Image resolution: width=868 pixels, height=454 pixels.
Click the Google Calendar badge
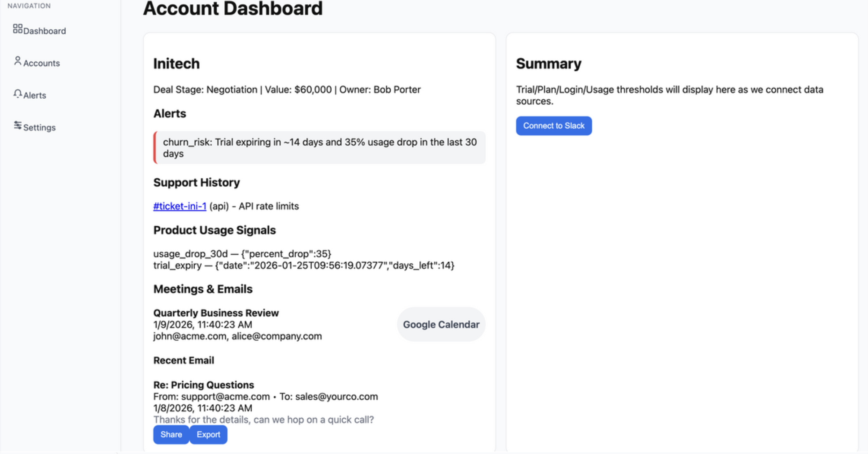[x=441, y=325]
